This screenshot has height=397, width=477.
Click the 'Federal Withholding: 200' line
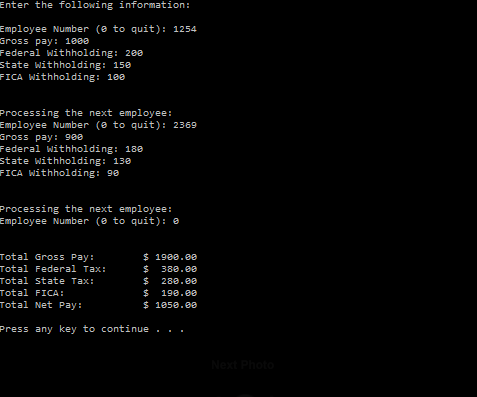[x=71, y=53]
